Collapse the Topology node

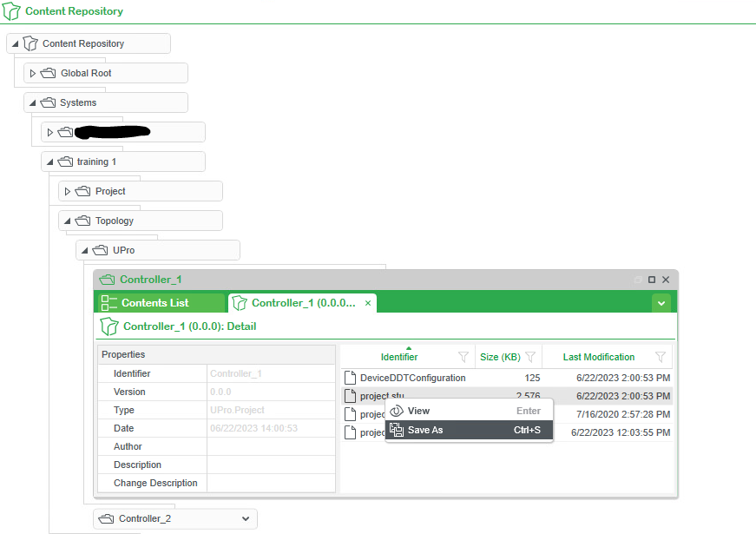pos(68,221)
